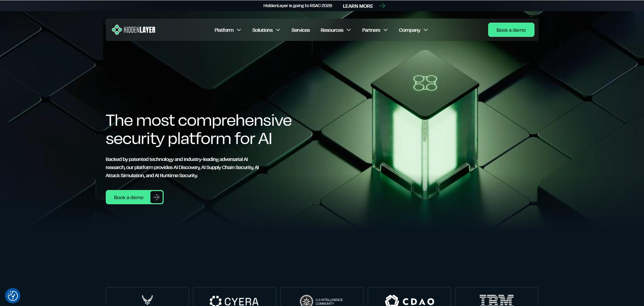This screenshot has height=306, width=644.
Task: Click the hero Book a demo button
Action: coord(129,197)
